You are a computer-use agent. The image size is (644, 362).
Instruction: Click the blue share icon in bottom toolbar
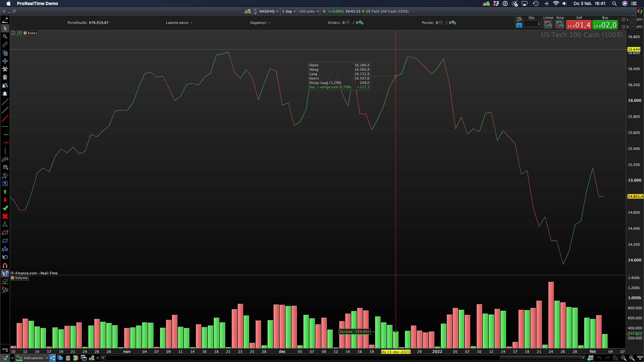52,358
